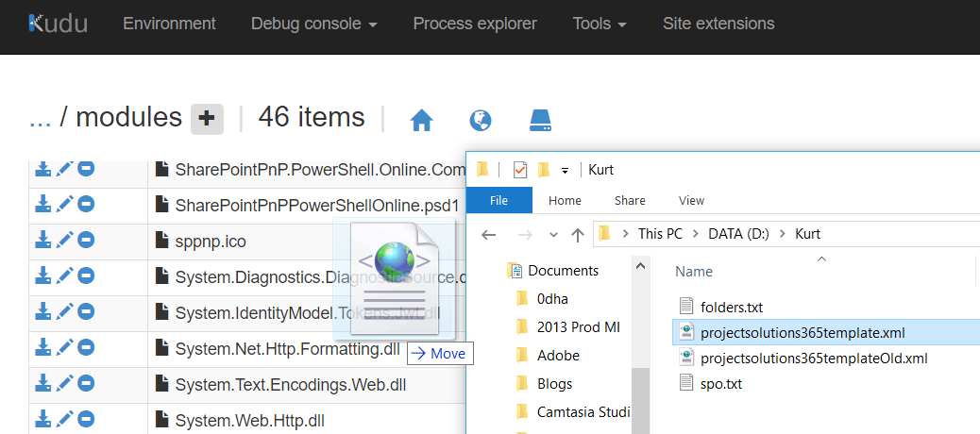The width and height of the screenshot is (980, 434).
Task: Delete sppnp.ico file
Action: (x=86, y=239)
